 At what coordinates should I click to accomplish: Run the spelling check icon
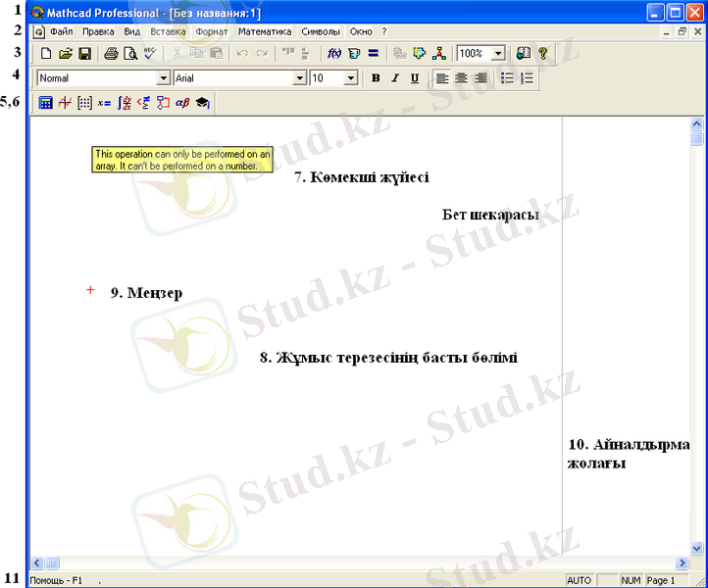[150, 54]
